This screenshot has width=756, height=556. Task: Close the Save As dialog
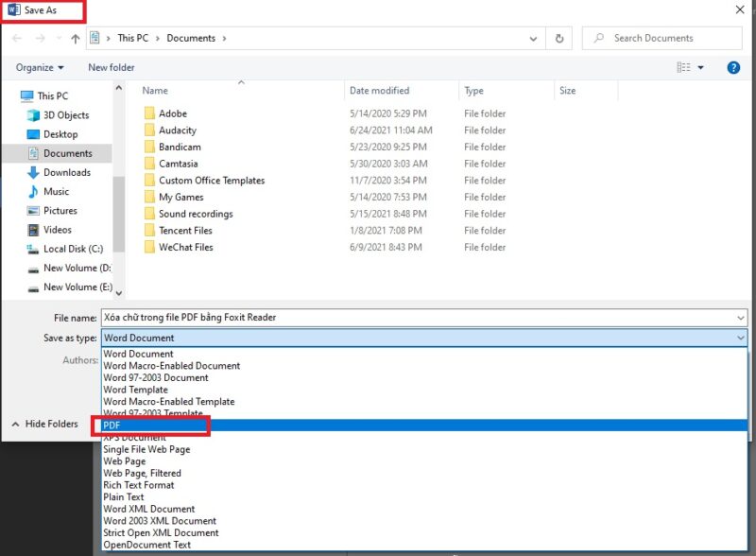740,9
